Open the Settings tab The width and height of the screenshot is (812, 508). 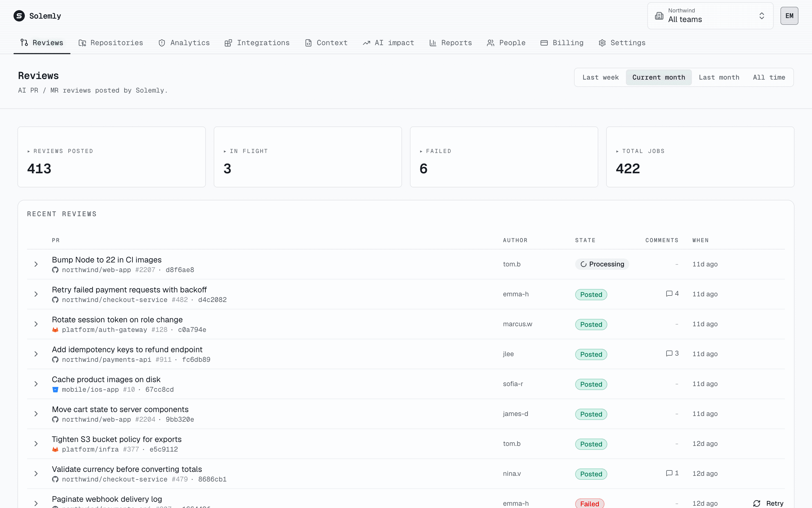click(x=622, y=43)
